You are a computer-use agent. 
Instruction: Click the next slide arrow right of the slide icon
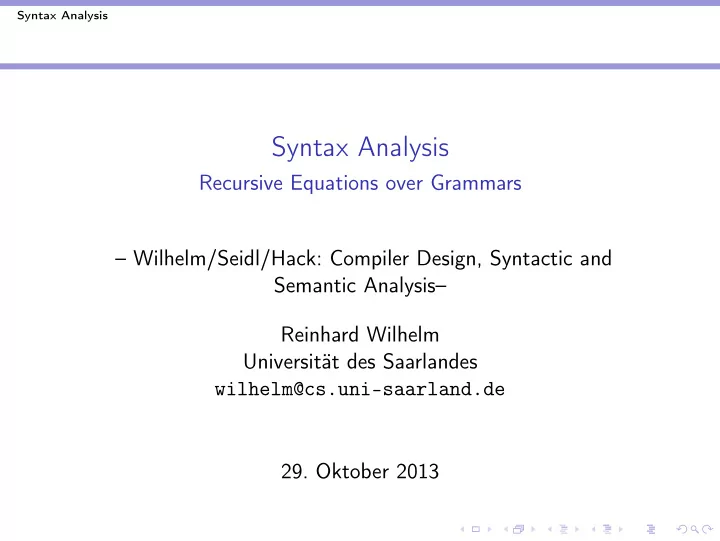click(x=489, y=530)
